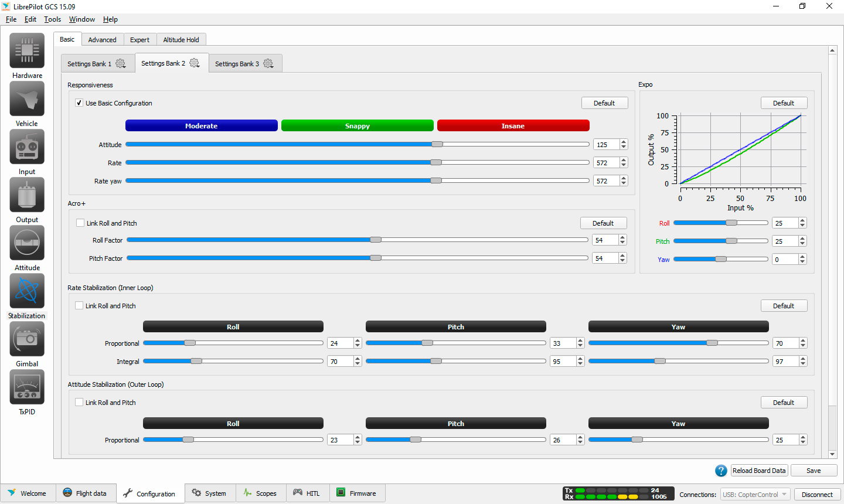Switch to the Firmware workspace
This screenshot has height=504, width=844.
click(x=357, y=493)
